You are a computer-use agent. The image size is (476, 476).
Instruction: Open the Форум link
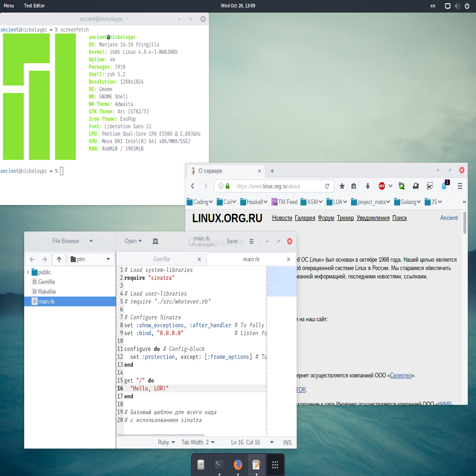pos(326,218)
